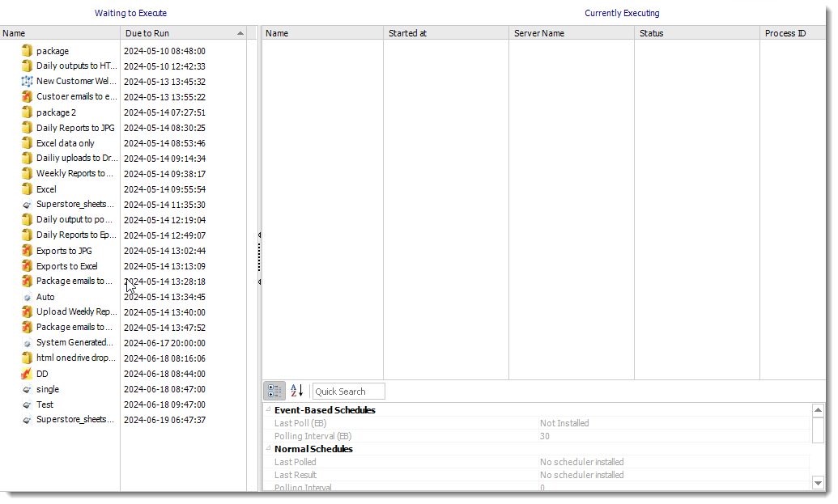The image size is (838, 504).
Task: Select the package schedule folder icon
Action: coord(27,50)
